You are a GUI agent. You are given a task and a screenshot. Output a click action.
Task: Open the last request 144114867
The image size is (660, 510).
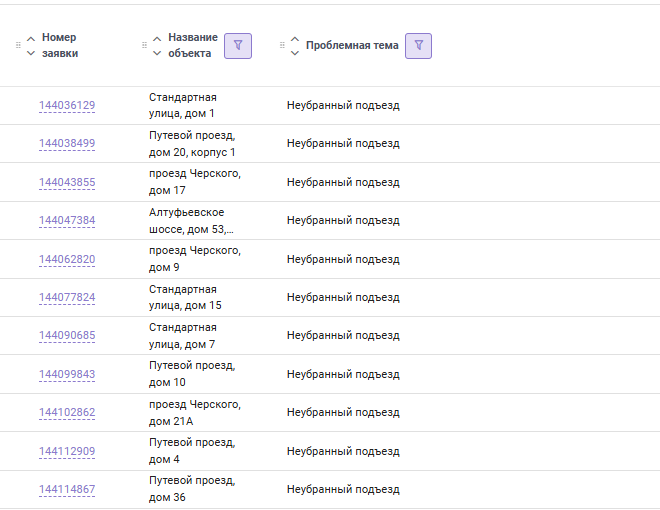click(67, 489)
